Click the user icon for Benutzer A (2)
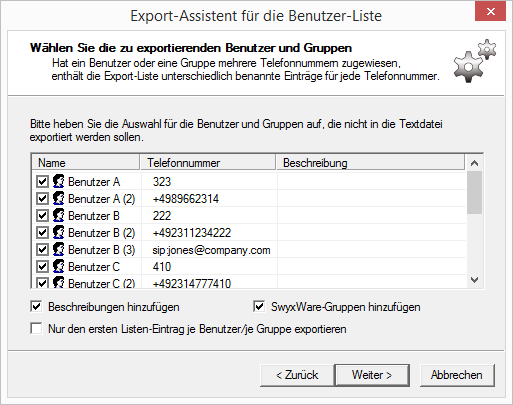This screenshot has width=513, height=405. pos(59,198)
